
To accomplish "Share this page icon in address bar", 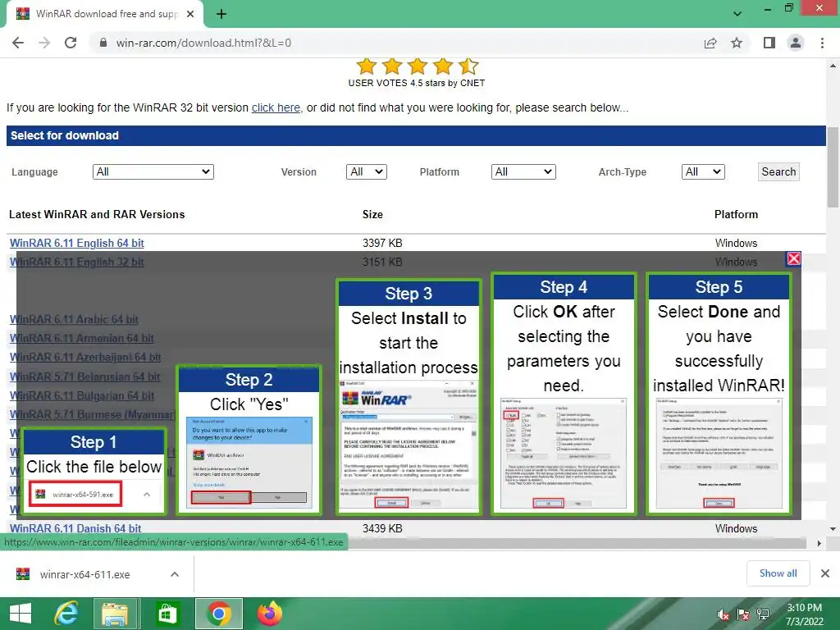I will 710,43.
